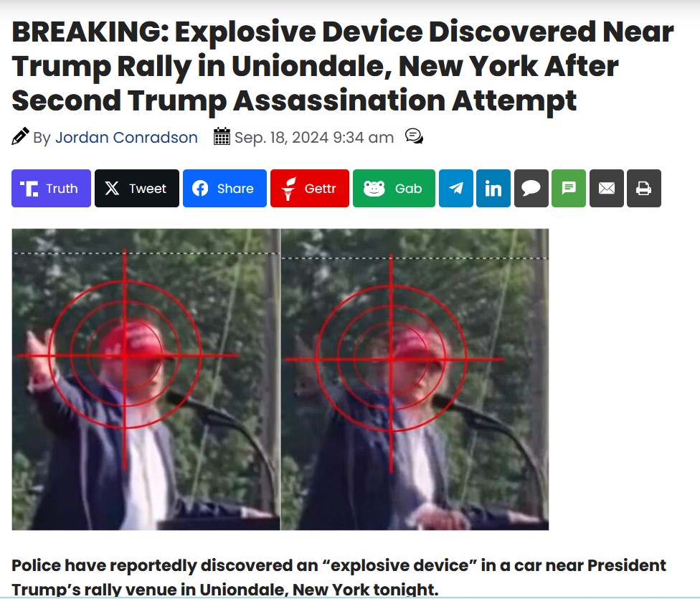Share the article on Truth Social

pyautogui.click(x=51, y=188)
